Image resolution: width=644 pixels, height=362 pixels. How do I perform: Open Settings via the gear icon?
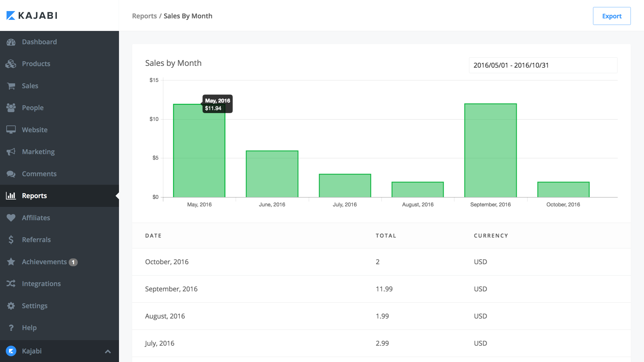point(11,306)
